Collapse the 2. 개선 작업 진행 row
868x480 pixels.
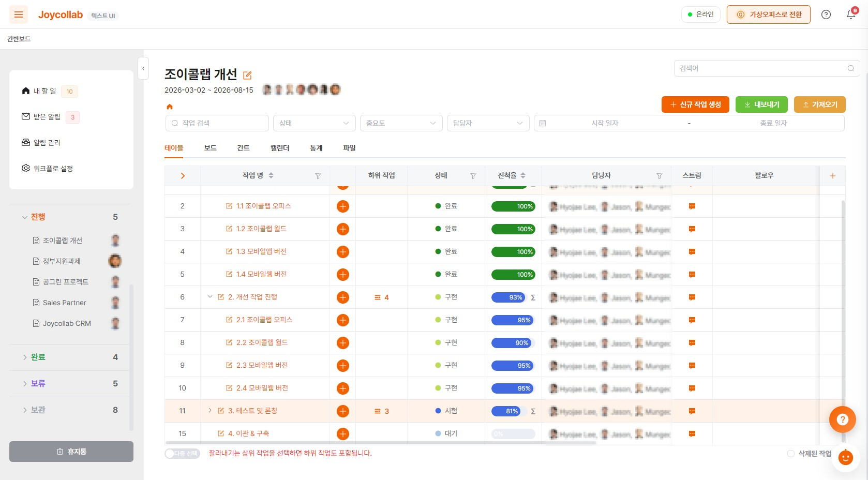point(209,297)
